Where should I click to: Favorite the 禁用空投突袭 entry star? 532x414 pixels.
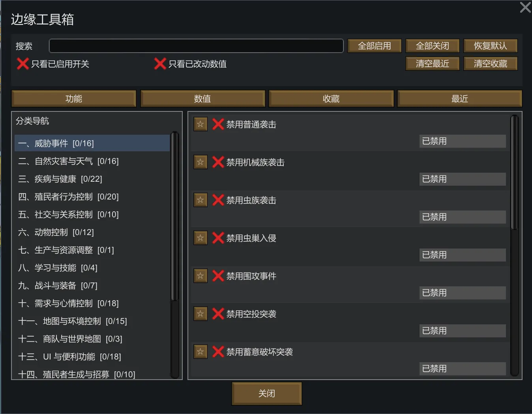pos(200,314)
